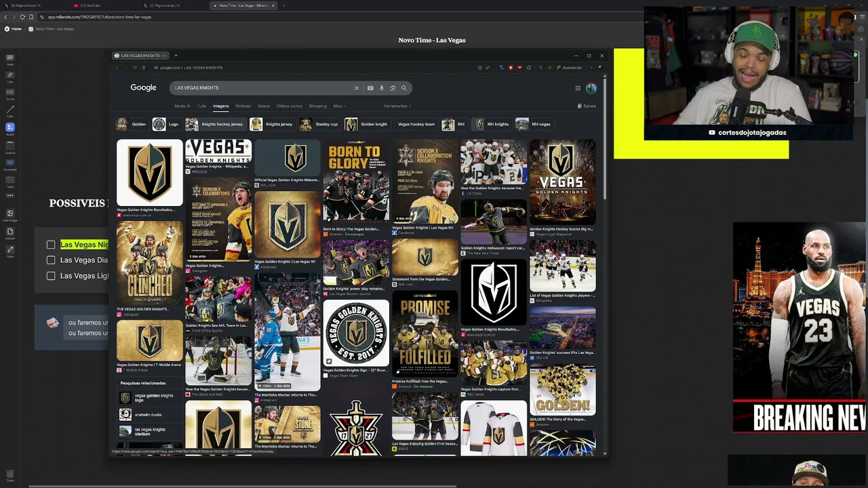Open Google on-screen keyboard input tool
This screenshot has height=488, width=868.
tap(370, 87)
